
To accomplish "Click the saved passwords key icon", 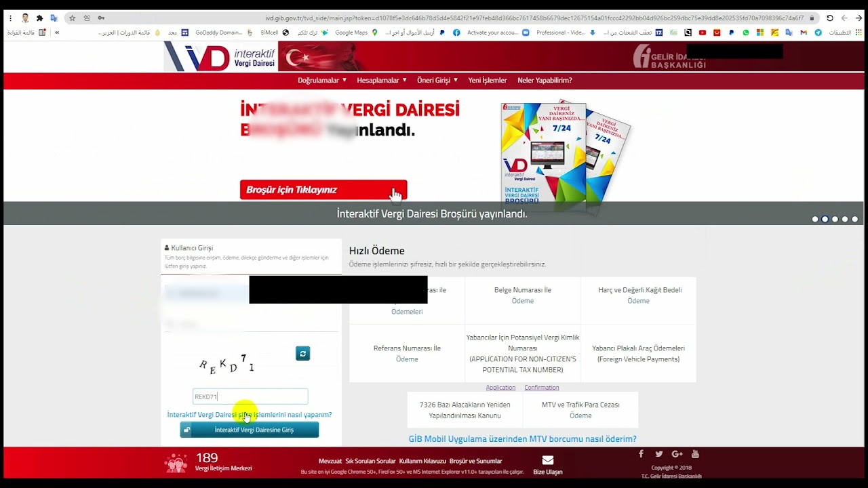I will tap(101, 18).
